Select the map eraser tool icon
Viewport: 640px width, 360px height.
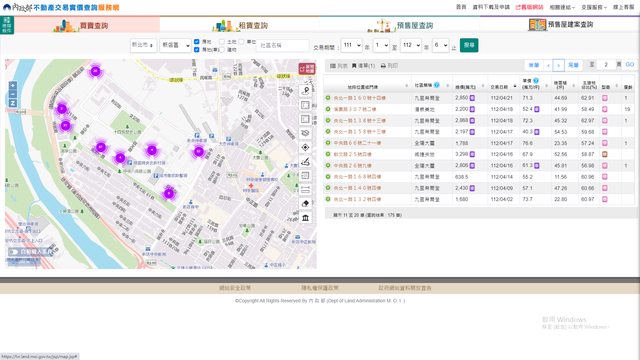click(x=305, y=204)
